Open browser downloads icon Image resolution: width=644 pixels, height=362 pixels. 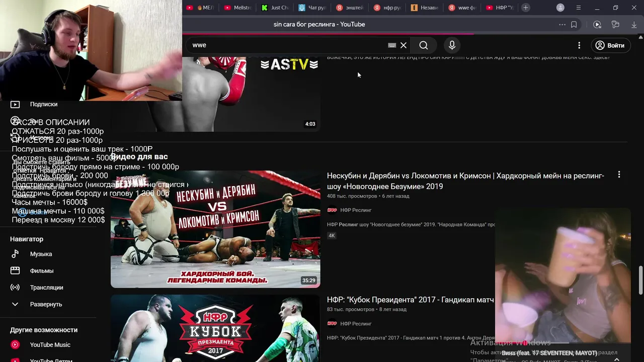(x=634, y=24)
